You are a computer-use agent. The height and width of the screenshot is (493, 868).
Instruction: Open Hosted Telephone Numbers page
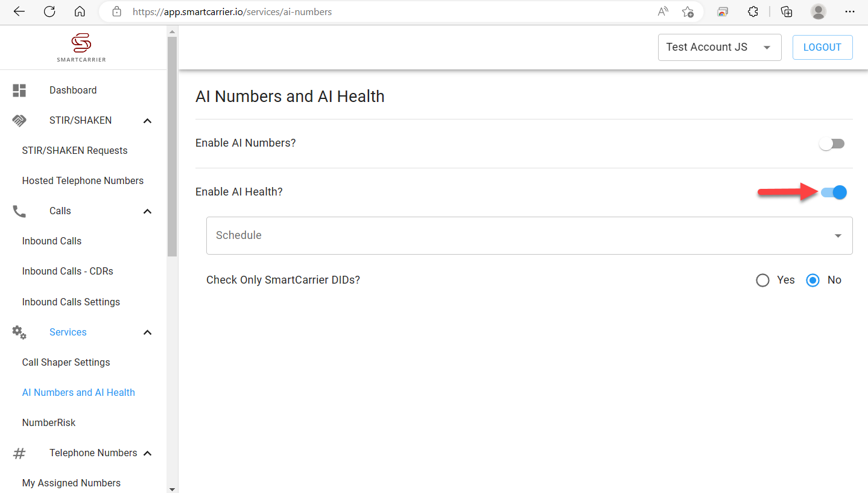[83, 180]
